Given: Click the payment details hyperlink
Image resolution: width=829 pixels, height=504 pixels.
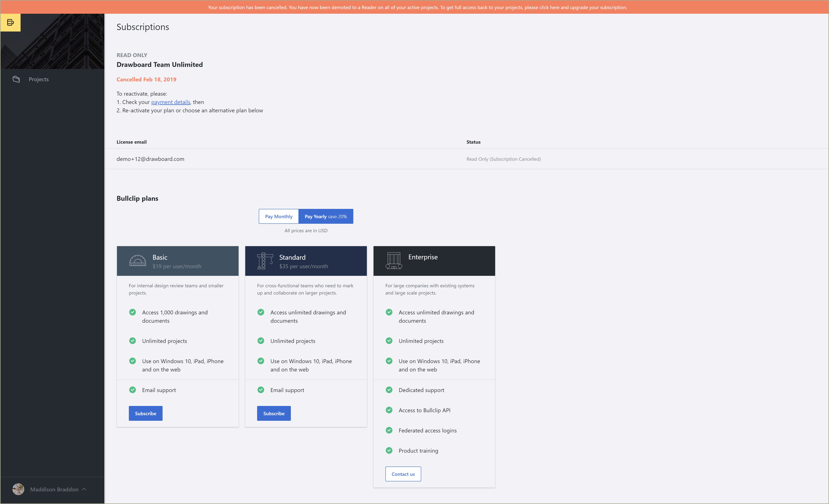Looking at the screenshot, I should click(171, 102).
